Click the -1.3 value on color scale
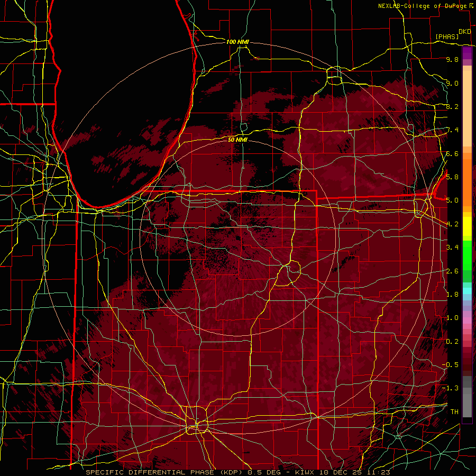Image resolution: width=476 pixels, height=476 pixels. click(x=450, y=388)
